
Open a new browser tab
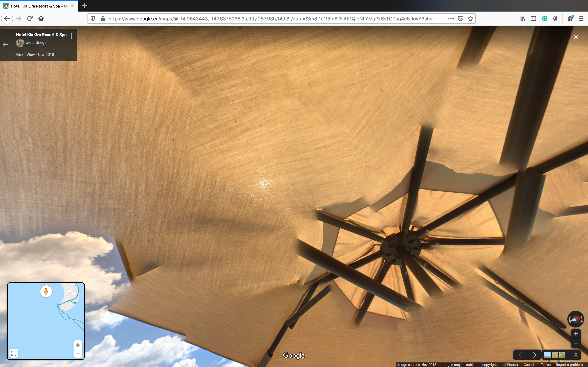pos(84,6)
